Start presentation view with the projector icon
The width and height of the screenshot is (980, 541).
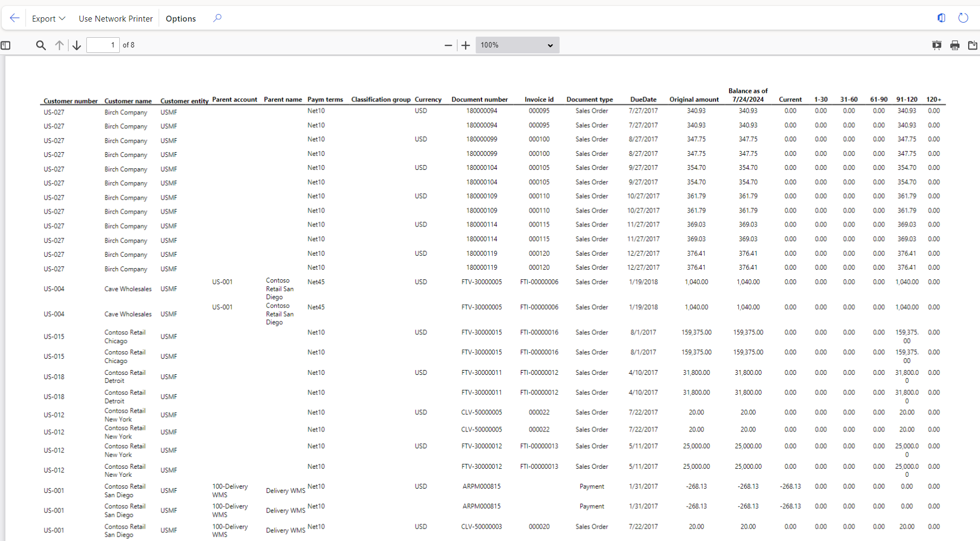[x=937, y=45]
